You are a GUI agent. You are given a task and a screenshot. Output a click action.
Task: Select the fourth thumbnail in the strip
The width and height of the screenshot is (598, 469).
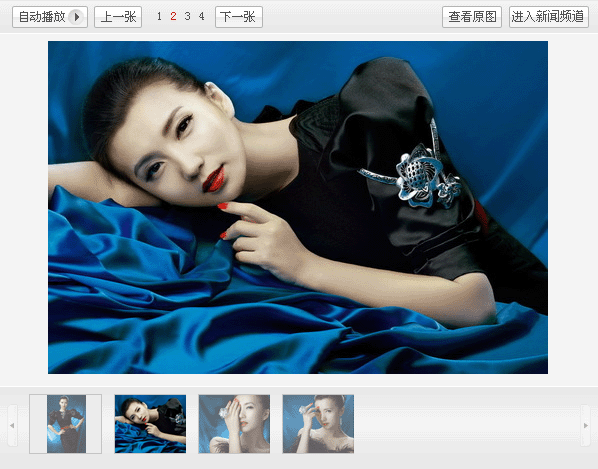pyautogui.click(x=318, y=424)
